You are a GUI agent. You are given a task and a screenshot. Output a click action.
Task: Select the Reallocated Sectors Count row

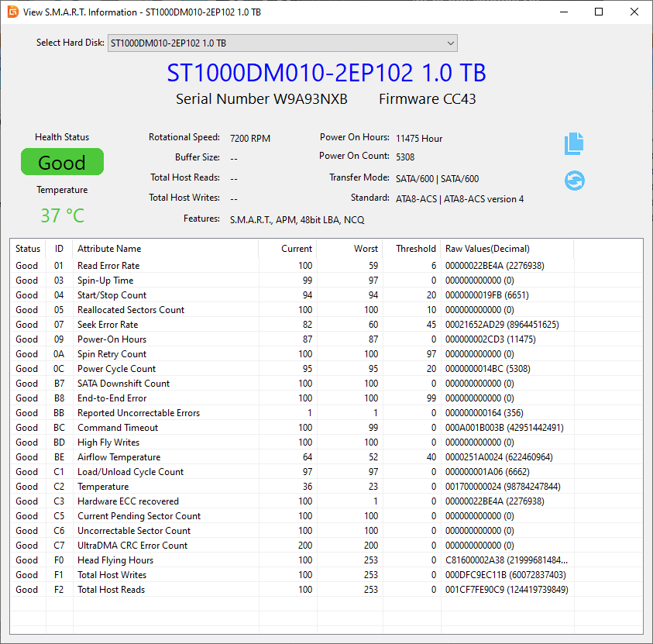(x=327, y=310)
